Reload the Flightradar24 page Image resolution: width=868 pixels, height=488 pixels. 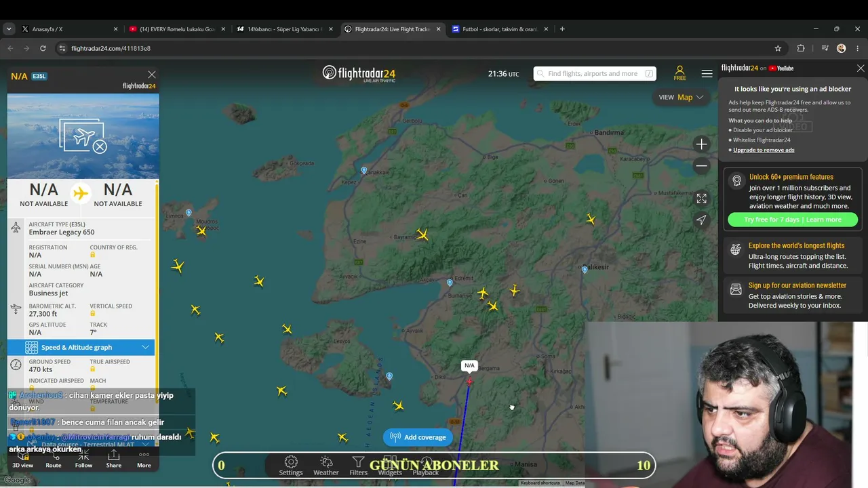43,48
